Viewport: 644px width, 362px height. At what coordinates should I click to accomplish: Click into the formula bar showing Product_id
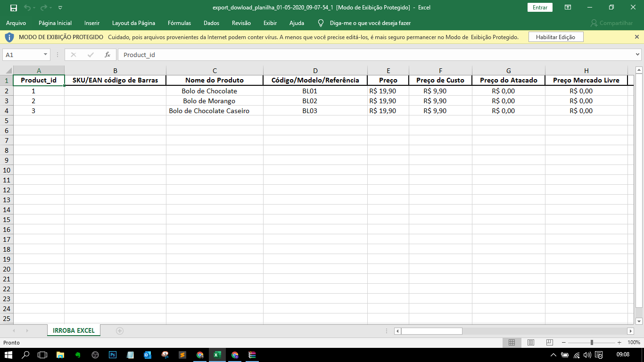pos(376,55)
